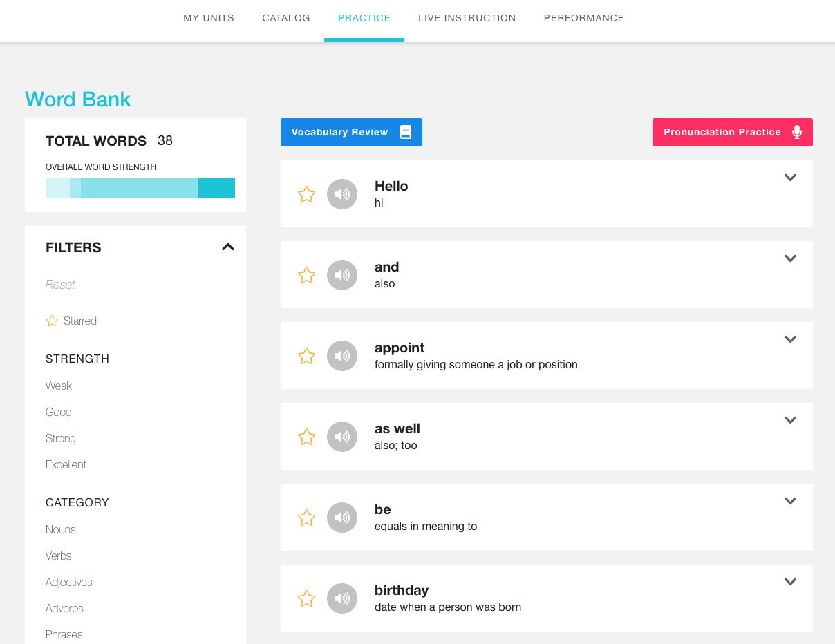Star the word be

pyautogui.click(x=306, y=518)
